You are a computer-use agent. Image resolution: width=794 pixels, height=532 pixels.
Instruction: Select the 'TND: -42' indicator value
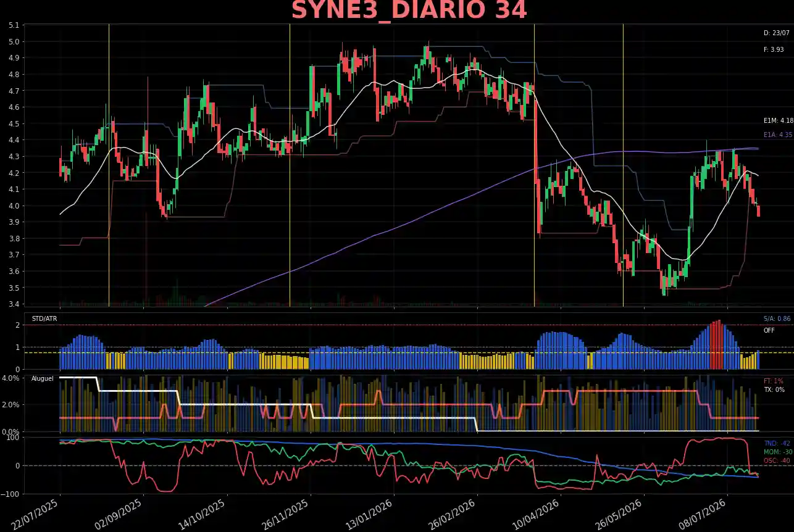[777, 443]
